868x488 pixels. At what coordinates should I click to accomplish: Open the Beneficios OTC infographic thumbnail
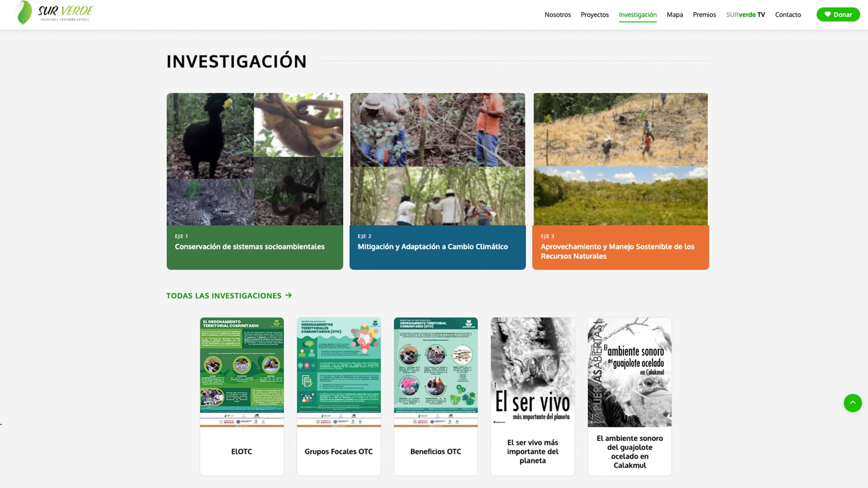(436, 372)
